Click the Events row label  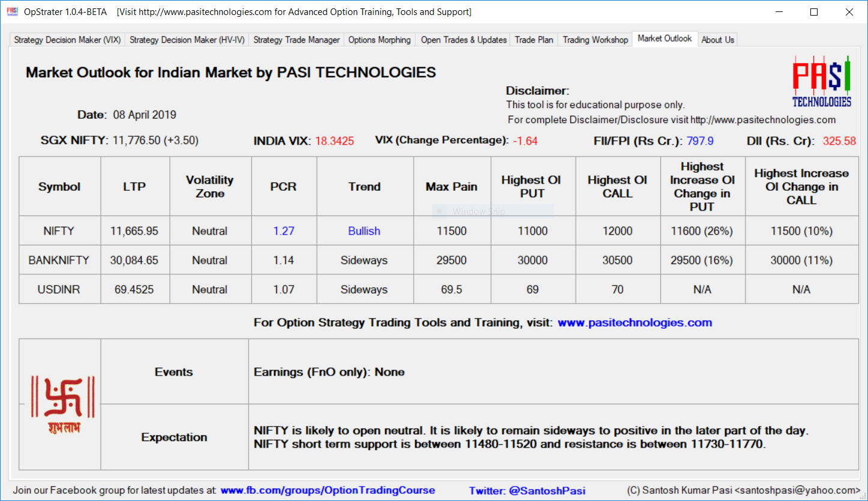tap(174, 372)
